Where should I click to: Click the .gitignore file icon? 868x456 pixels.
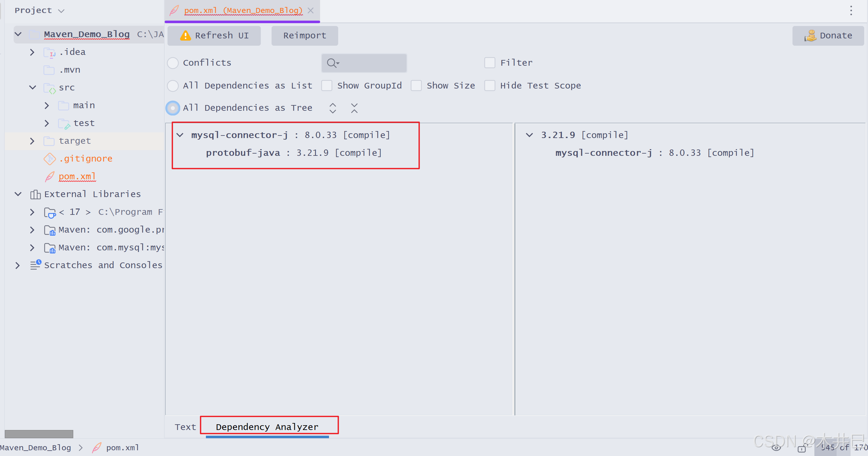49,159
